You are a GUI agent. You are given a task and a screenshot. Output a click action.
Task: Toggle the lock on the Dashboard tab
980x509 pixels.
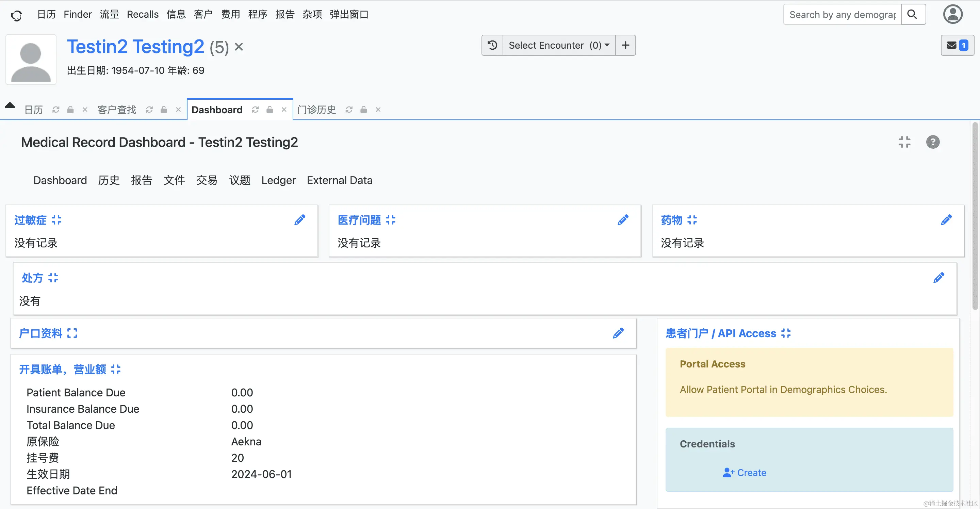coord(270,110)
